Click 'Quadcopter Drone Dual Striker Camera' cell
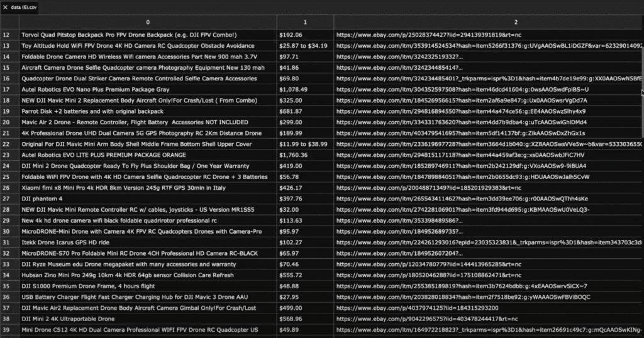The height and width of the screenshot is (338, 644). tap(148, 79)
